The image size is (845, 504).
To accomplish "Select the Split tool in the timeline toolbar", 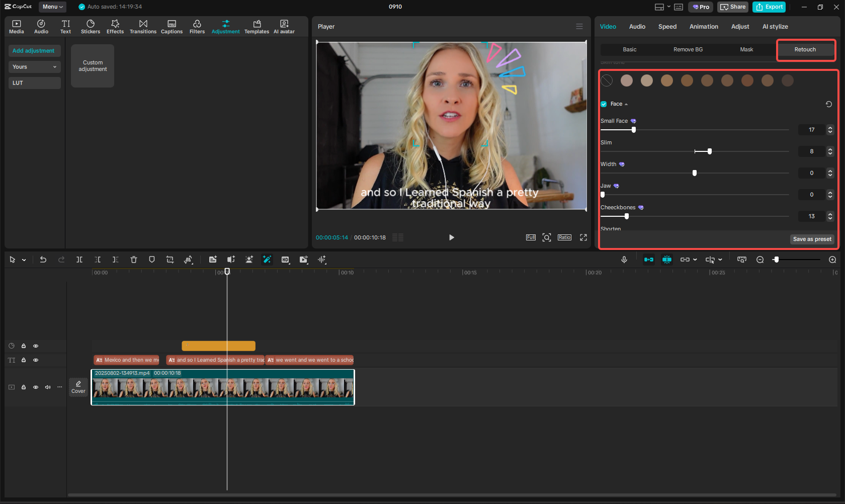I will pos(79,260).
